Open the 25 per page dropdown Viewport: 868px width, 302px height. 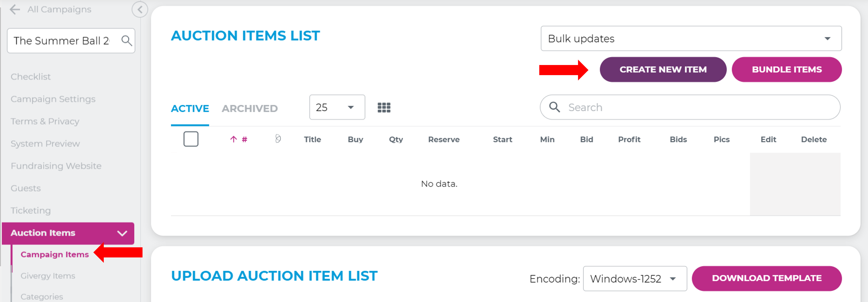point(337,107)
